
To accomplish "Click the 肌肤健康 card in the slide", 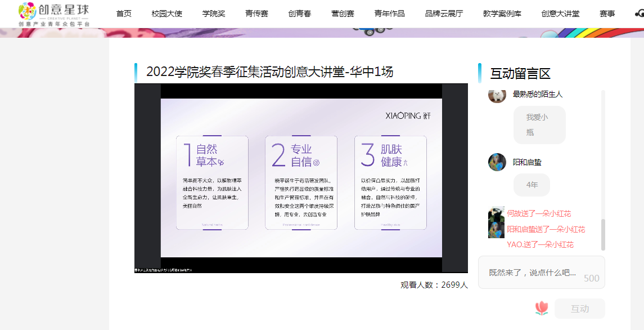I will 390,182.
